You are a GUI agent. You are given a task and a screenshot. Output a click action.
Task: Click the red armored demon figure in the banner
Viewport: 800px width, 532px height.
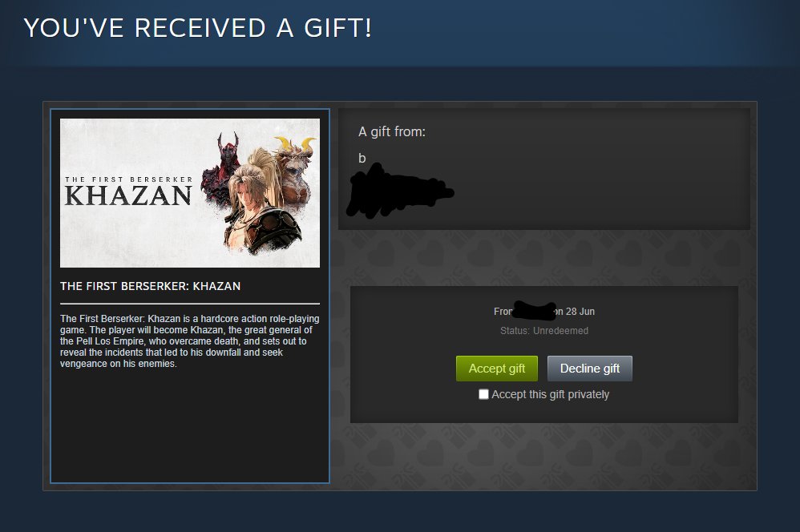223,168
